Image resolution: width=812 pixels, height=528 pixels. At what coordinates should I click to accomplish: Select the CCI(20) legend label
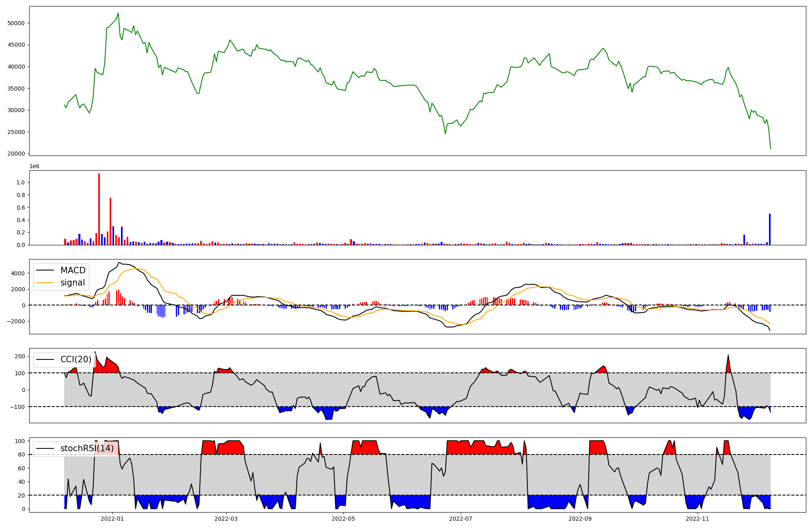coord(76,359)
